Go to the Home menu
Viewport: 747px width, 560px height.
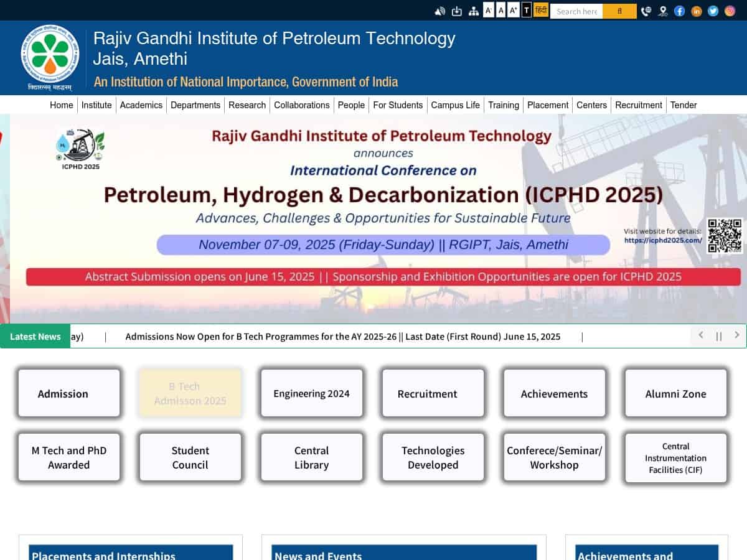[x=62, y=105]
